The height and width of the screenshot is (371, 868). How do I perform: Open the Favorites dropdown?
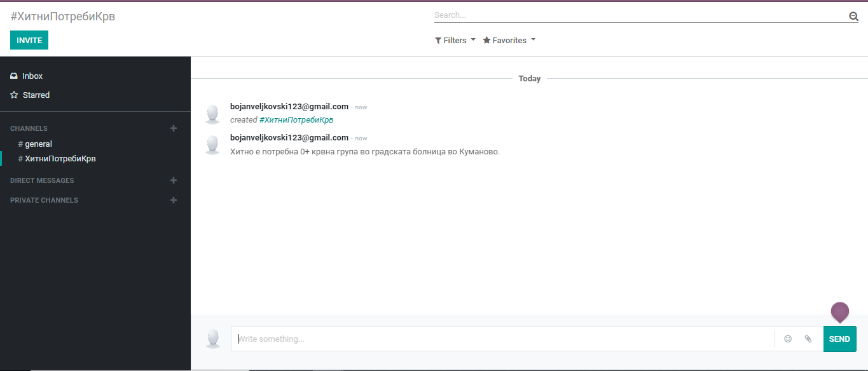(x=509, y=41)
